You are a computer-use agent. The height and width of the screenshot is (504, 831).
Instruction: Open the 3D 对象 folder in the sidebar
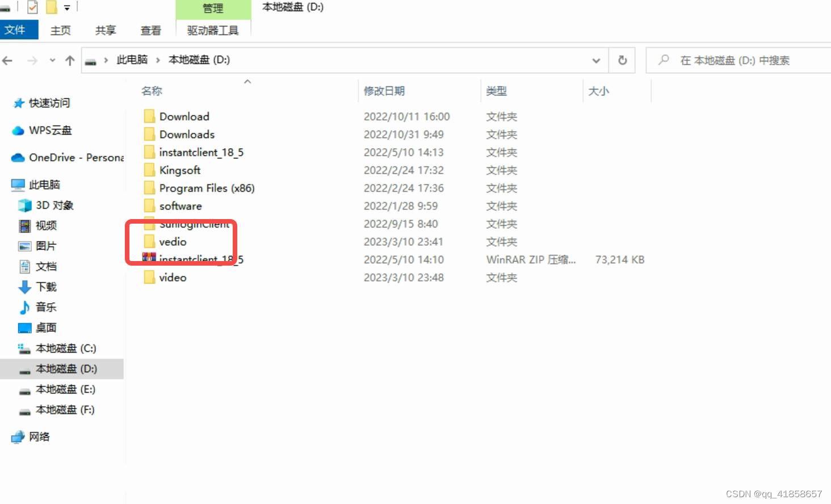pos(53,205)
